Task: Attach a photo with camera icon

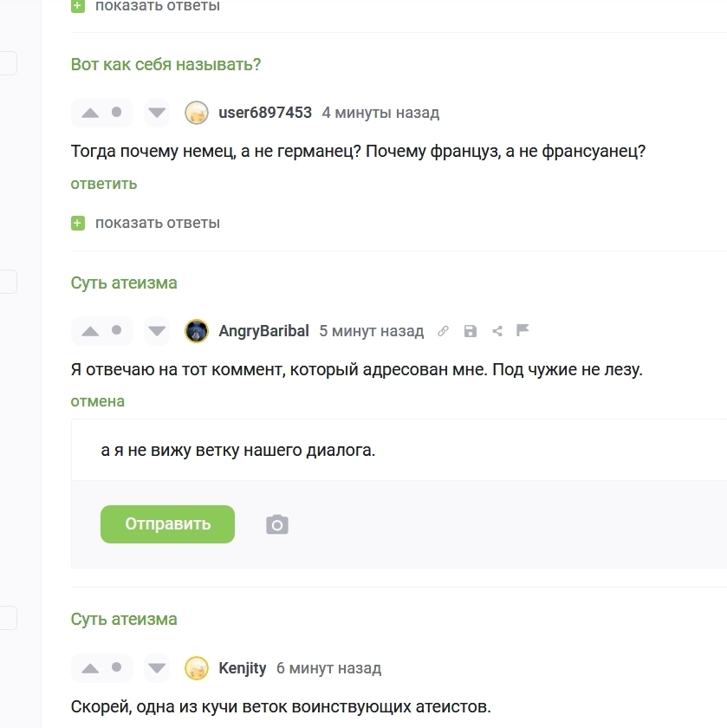Action: click(277, 524)
